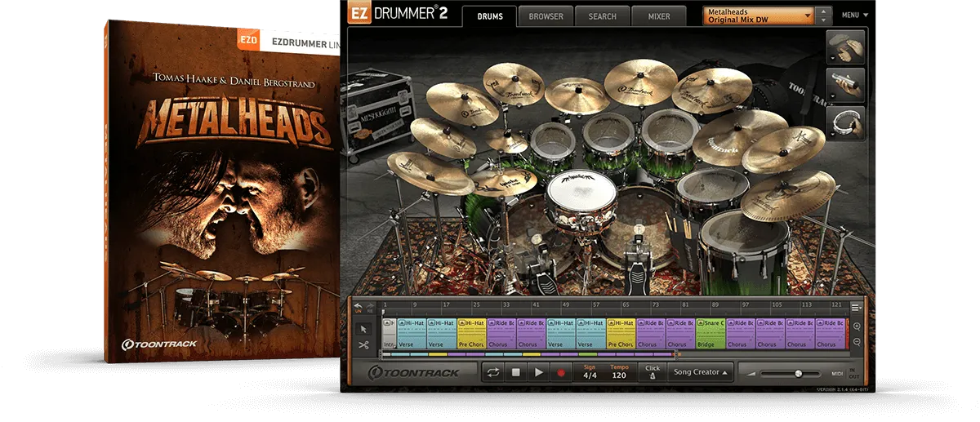Viewport: 980px width, 422px height.
Task: Audition the shaker percussion instrument
Action: click(846, 85)
